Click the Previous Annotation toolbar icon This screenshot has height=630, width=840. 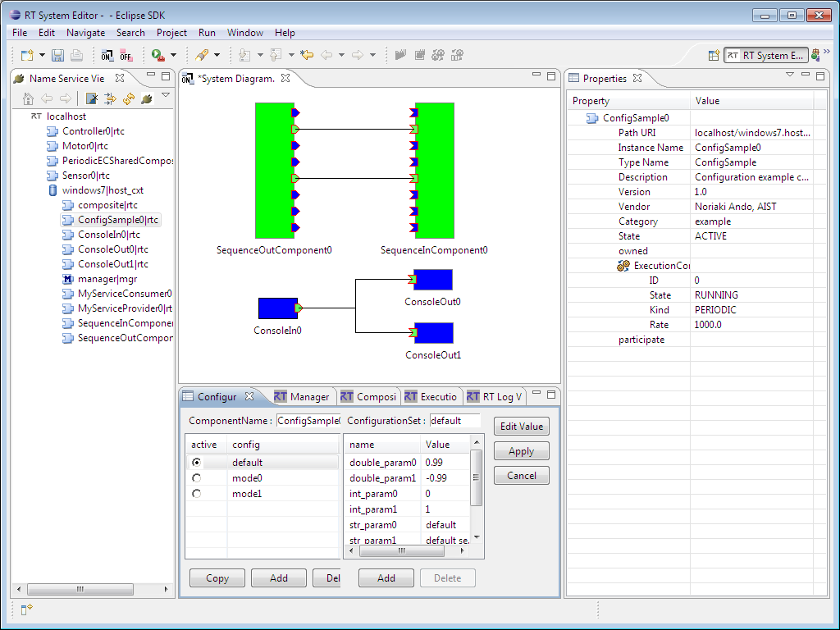[x=276, y=55]
